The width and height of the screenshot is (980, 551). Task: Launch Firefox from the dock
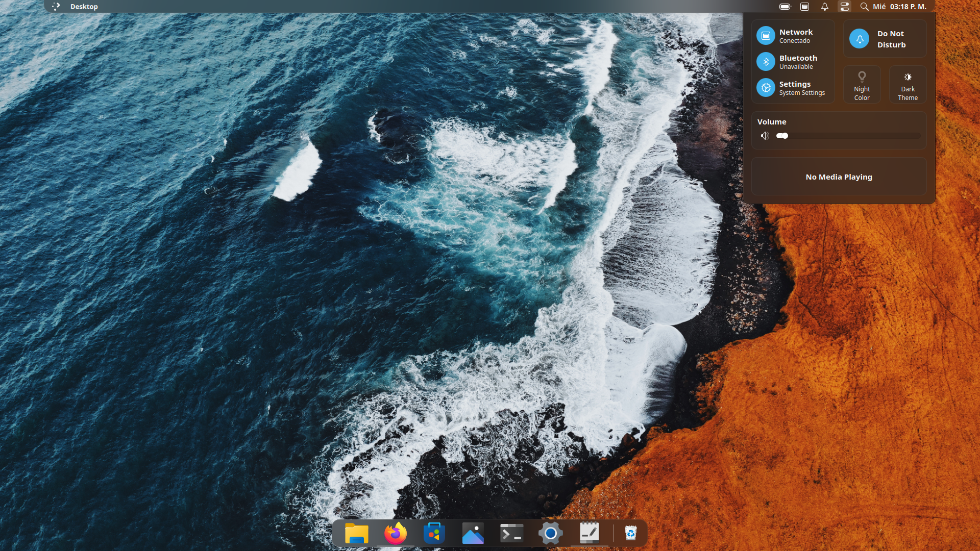pyautogui.click(x=396, y=534)
